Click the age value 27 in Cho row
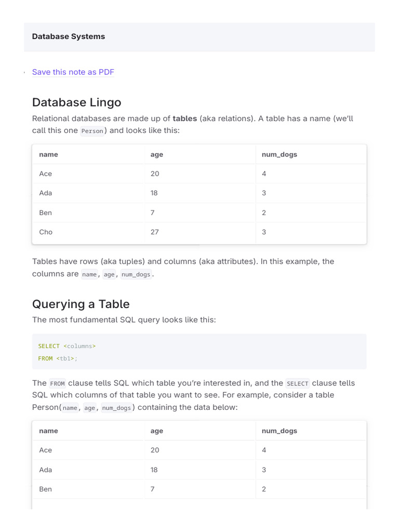This screenshot has width=399, height=532. (x=154, y=232)
